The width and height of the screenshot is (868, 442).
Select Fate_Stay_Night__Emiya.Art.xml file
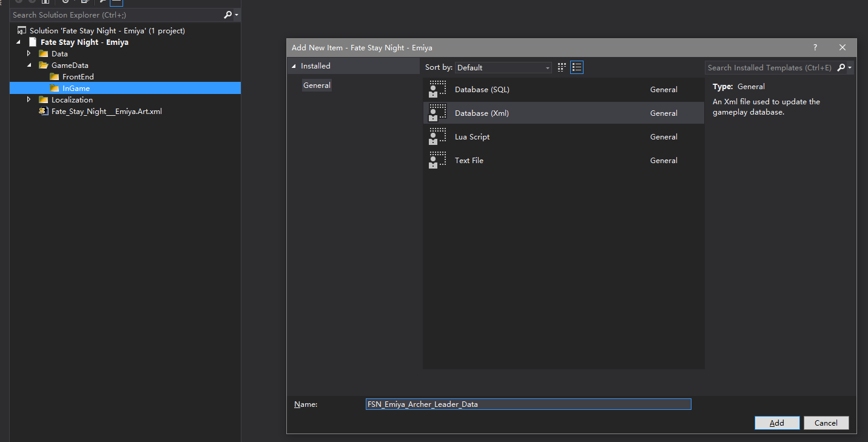coord(107,112)
